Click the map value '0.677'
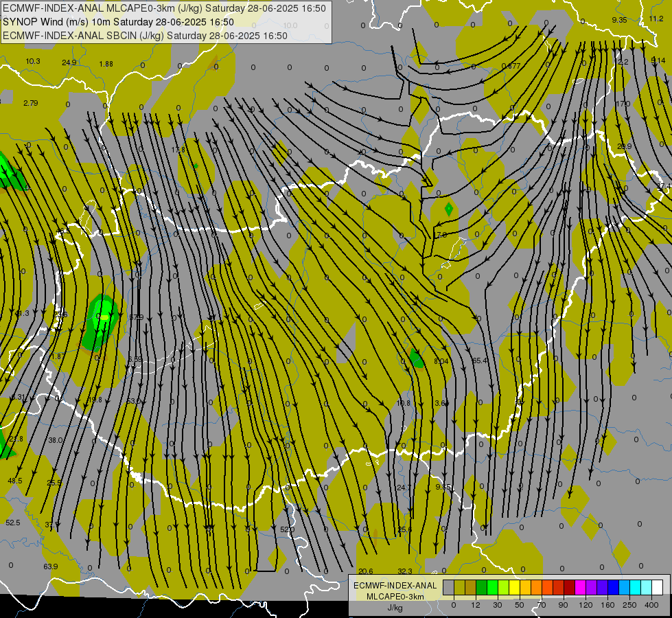 coord(511,66)
